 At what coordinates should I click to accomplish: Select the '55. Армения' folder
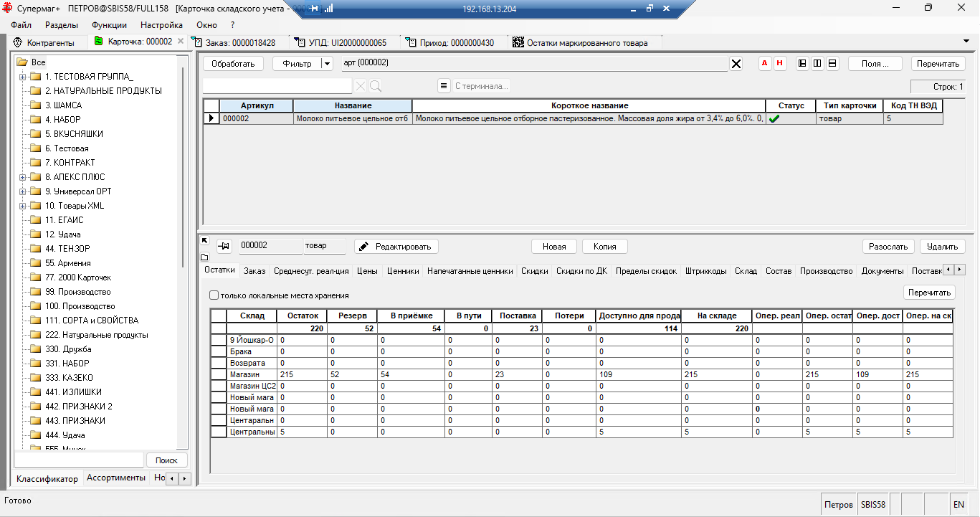pyautogui.click(x=67, y=263)
